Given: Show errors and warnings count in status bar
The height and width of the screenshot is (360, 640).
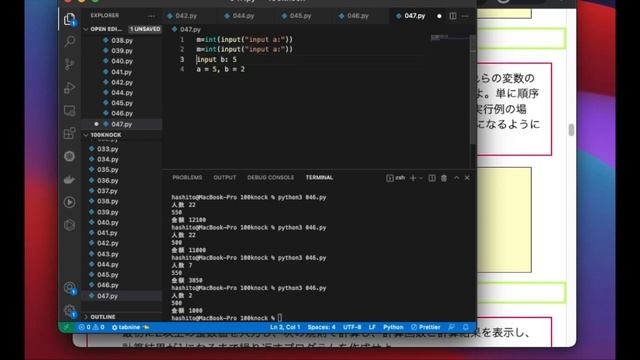Looking at the screenshot, I should point(91,327).
